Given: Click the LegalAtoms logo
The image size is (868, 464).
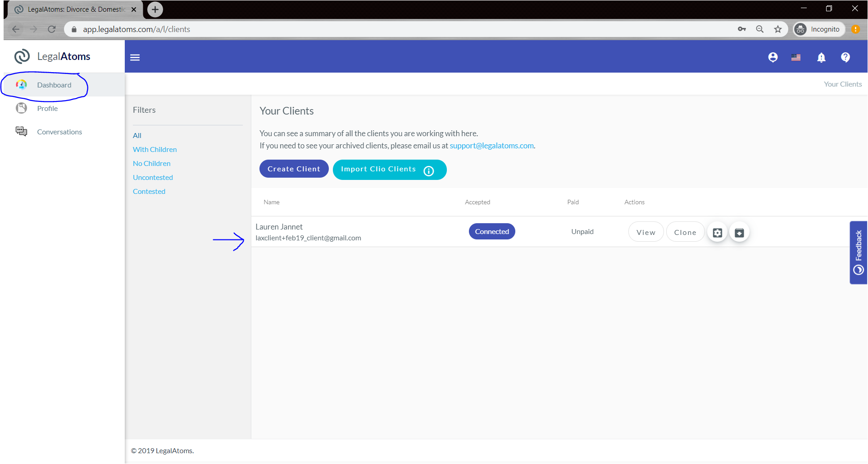Looking at the screenshot, I should pyautogui.click(x=52, y=56).
